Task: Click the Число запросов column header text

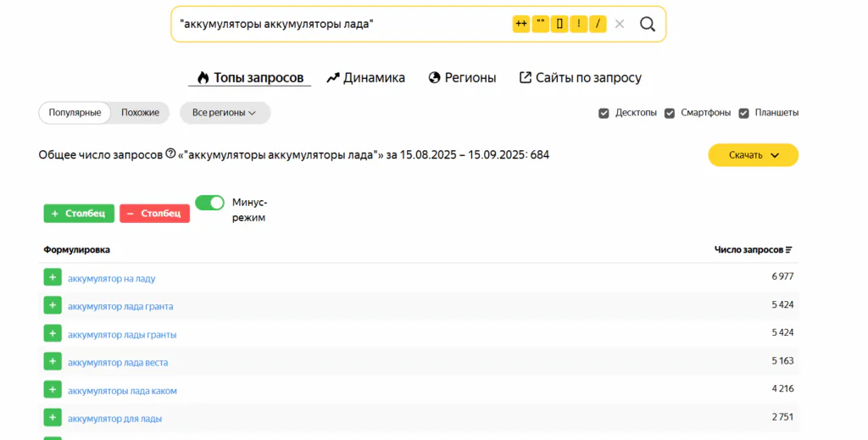Action: [748, 249]
